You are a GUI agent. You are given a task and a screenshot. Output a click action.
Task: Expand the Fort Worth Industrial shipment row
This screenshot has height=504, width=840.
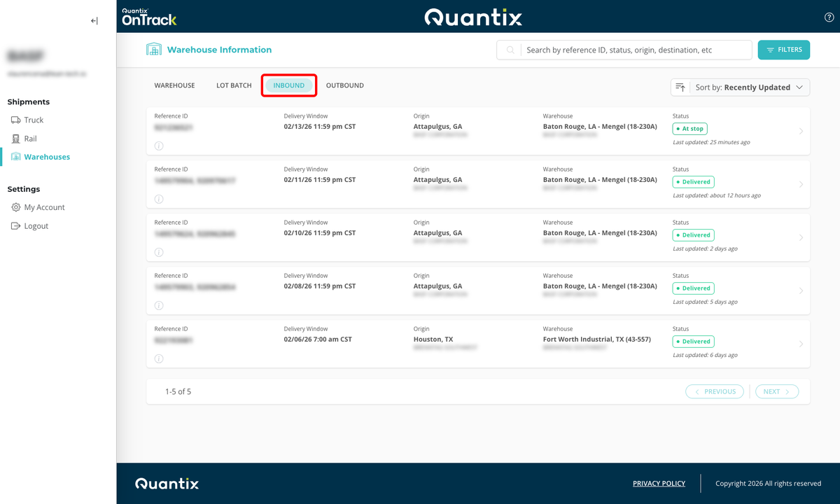click(x=800, y=343)
